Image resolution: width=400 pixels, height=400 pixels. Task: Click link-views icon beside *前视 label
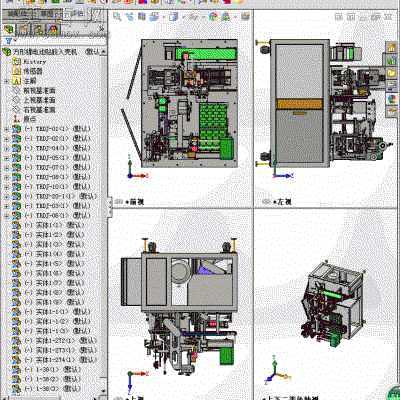pyautogui.click(x=119, y=202)
